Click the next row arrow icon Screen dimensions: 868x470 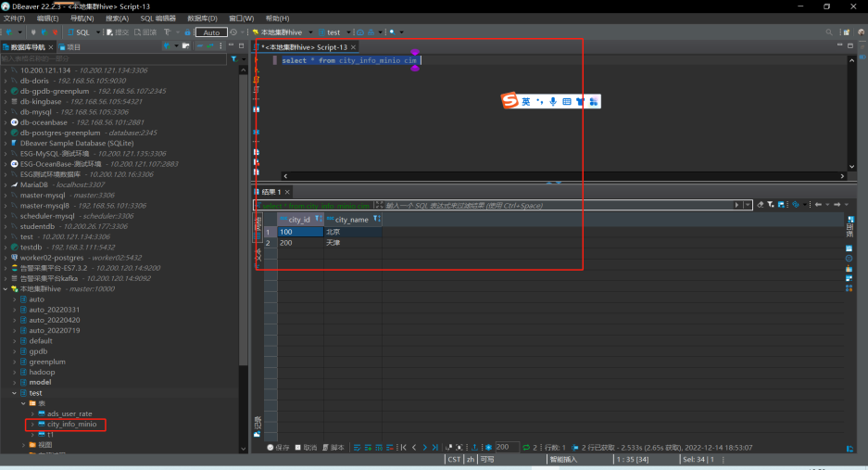pyautogui.click(x=424, y=447)
